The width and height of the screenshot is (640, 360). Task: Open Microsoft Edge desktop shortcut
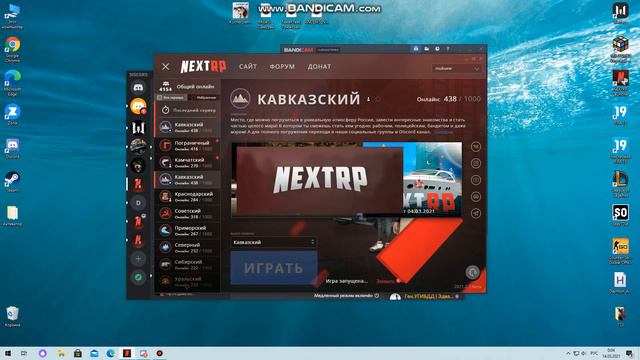(12, 83)
